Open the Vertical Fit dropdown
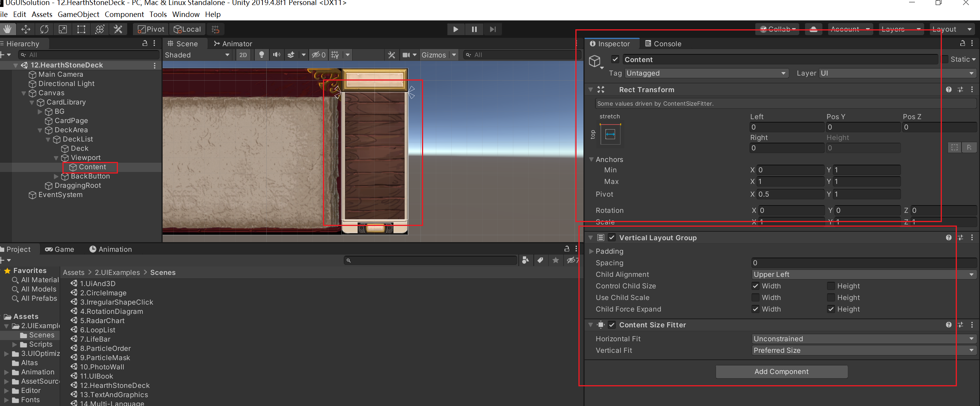 [863, 350]
